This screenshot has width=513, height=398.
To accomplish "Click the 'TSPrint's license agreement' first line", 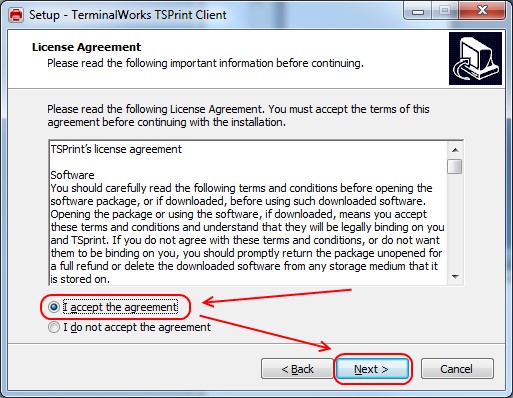I will click(x=116, y=149).
